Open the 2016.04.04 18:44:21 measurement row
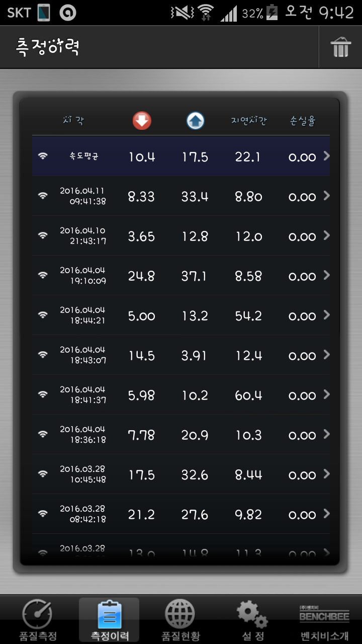 (181, 315)
